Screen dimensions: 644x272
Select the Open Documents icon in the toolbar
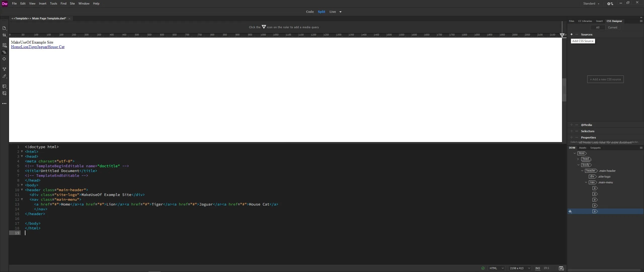(4, 28)
